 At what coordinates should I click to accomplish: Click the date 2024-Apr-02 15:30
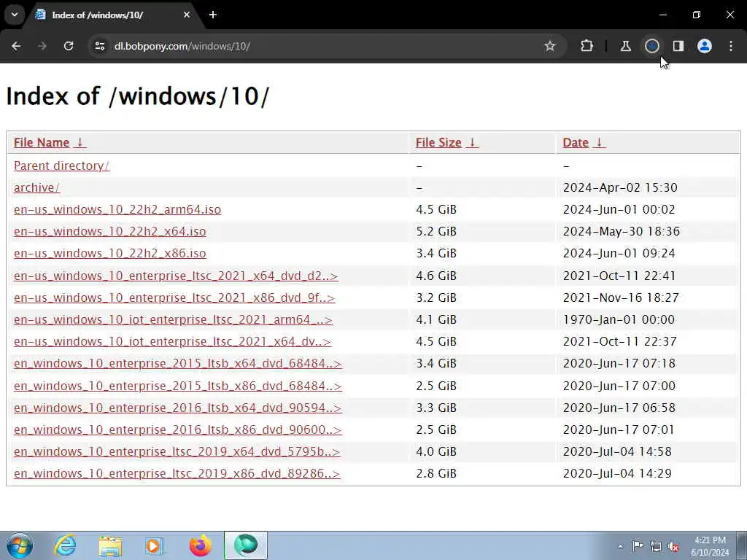pos(620,187)
